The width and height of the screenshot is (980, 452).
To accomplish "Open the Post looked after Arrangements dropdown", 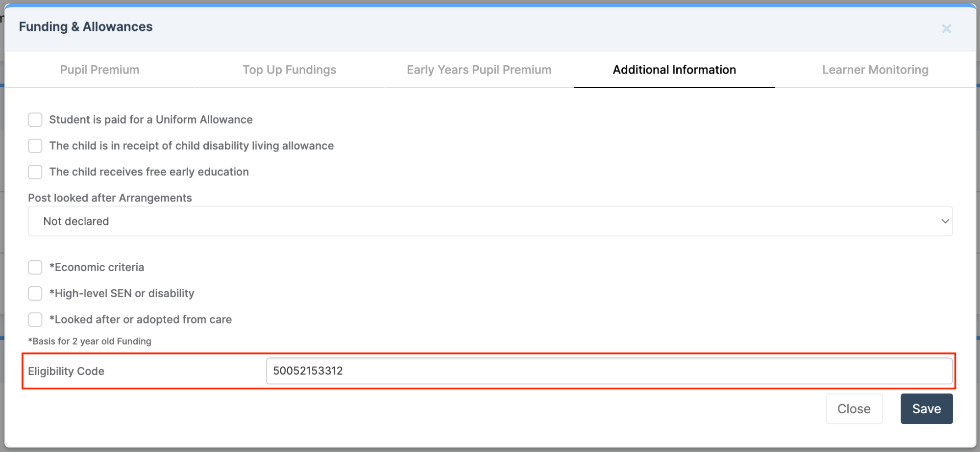I will (x=490, y=221).
